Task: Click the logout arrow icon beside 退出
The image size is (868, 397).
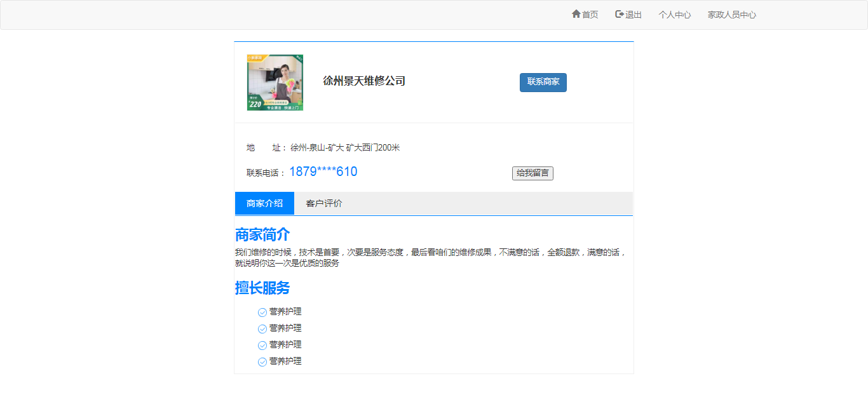Action: pos(619,14)
